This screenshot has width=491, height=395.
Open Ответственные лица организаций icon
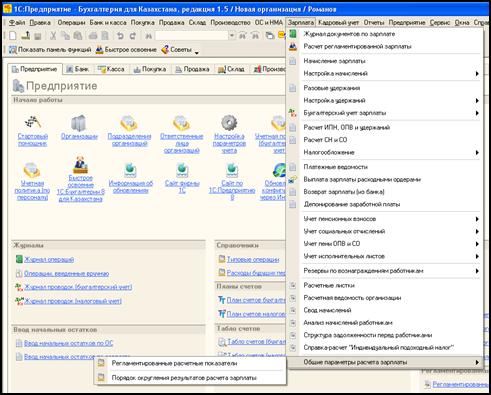pos(181,123)
